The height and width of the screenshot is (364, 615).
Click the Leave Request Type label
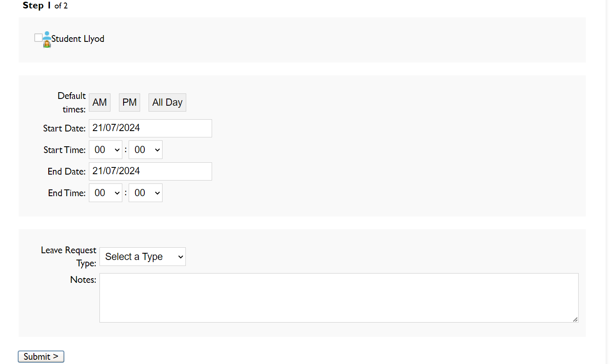point(69,257)
